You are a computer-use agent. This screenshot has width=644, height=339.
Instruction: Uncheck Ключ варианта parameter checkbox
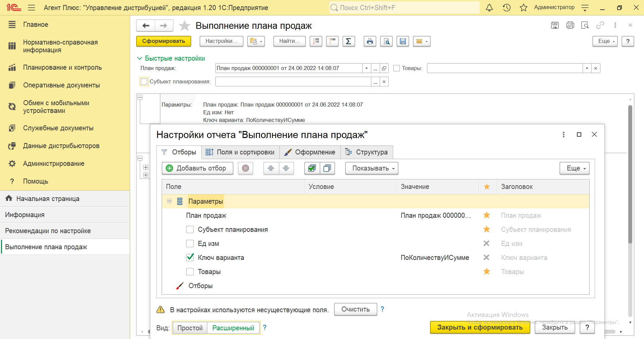pyautogui.click(x=190, y=257)
